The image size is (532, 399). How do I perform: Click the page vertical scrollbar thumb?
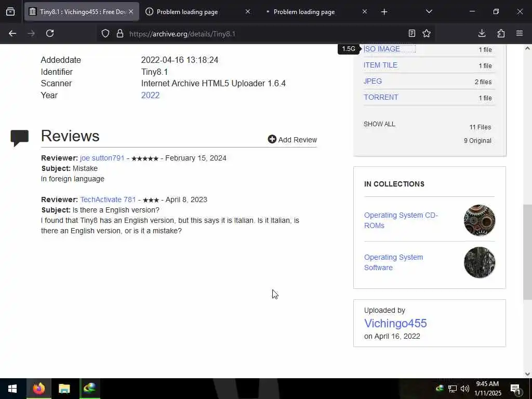pos(527,252)
